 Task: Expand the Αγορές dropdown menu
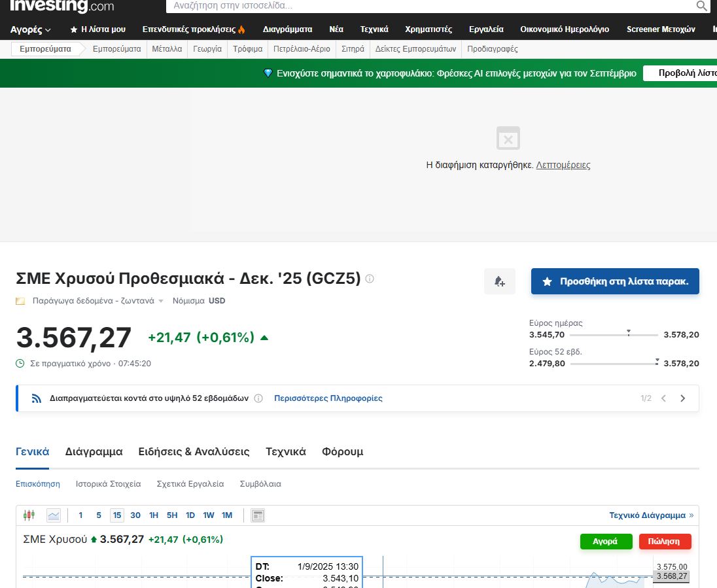(30, 29)
